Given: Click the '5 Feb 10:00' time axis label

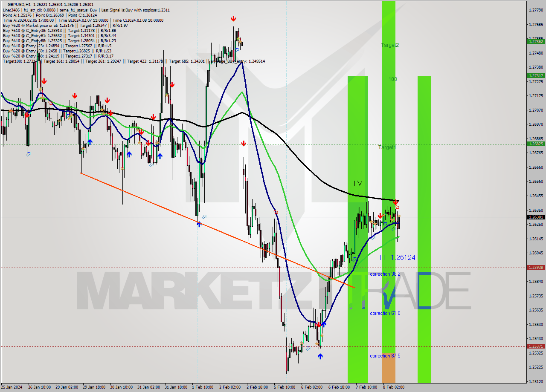Looking at the screenshot, I should (x=285, y=387).
